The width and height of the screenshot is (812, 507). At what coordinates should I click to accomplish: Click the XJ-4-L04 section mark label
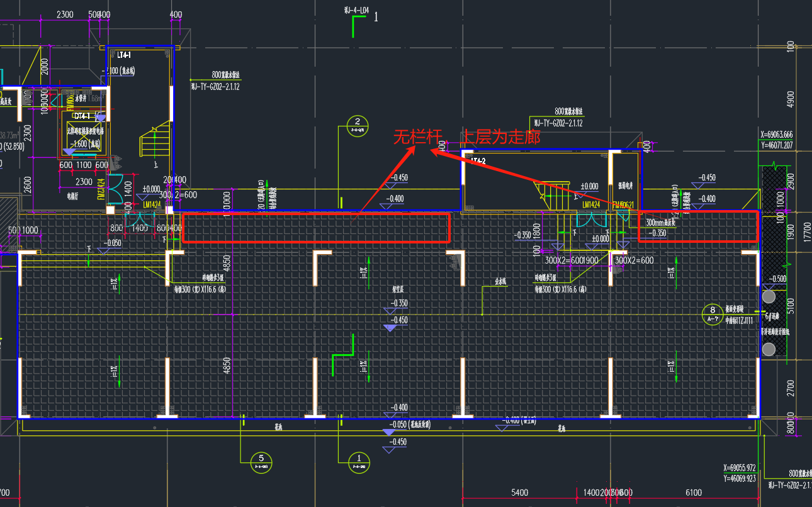pos(356,11)
